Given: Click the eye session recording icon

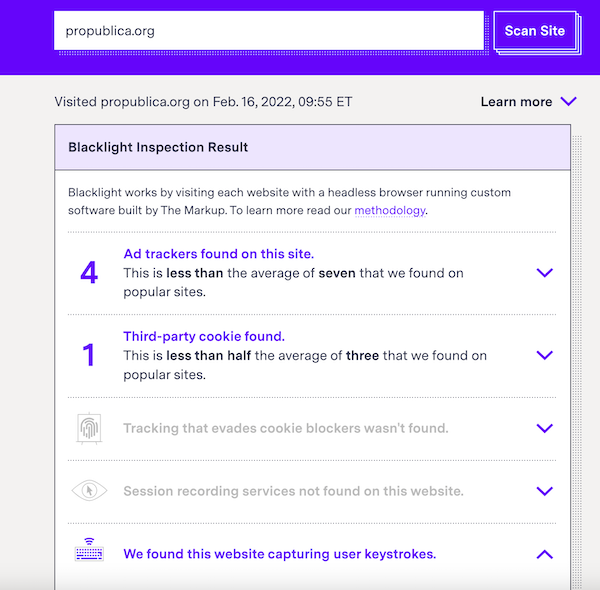Looking at the screenshot, I should (x=90, y=491).
